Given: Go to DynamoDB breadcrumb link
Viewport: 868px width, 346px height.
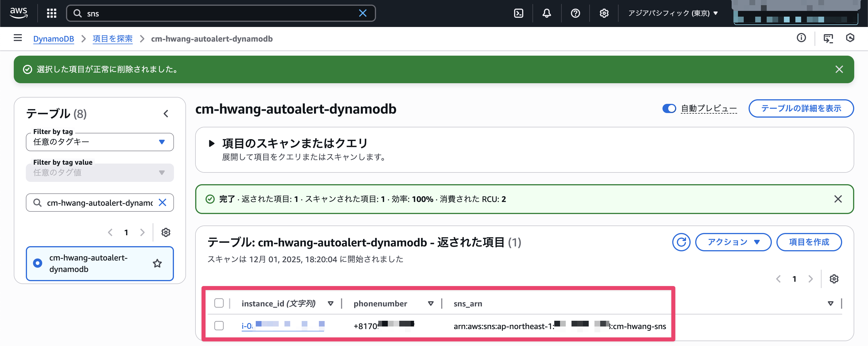Looking at the screenshot, I should pos(53,39).
